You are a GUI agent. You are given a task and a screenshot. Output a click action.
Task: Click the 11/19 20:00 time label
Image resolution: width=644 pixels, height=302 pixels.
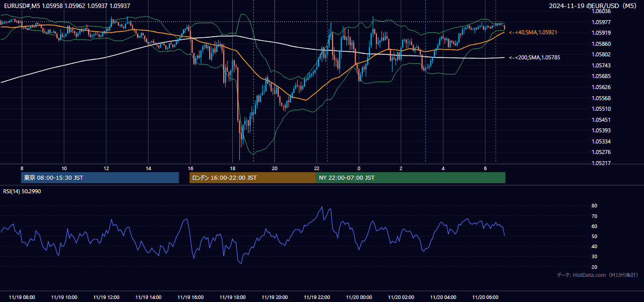pyautogui.click(x=275, y=297)
